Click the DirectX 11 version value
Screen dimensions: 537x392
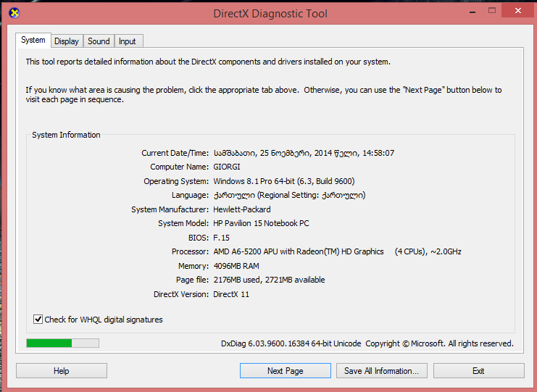click(231, 294)
